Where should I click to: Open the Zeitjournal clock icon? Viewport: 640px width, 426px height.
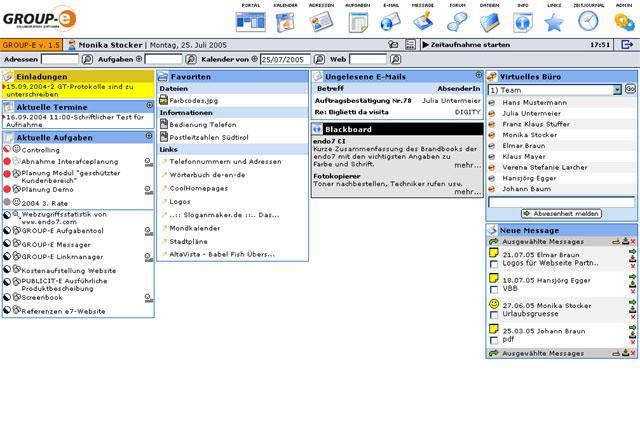[588, 21]
